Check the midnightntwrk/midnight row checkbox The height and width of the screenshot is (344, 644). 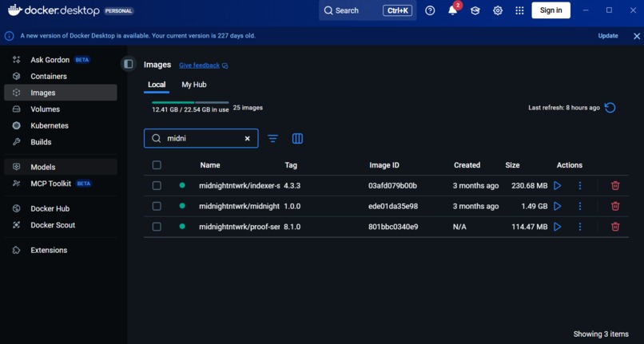pyautogui.click(x=157, y=206)
